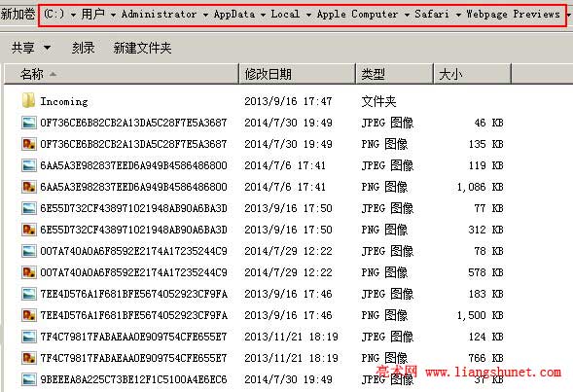
Task: Select the Incoming folder icon
Action: coord(28,100)
